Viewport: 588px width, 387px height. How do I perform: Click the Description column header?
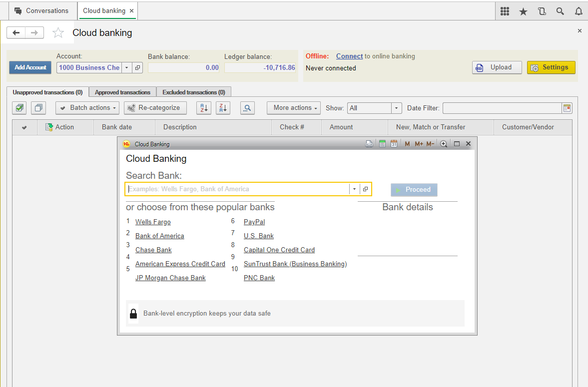[x=213, y=127]
